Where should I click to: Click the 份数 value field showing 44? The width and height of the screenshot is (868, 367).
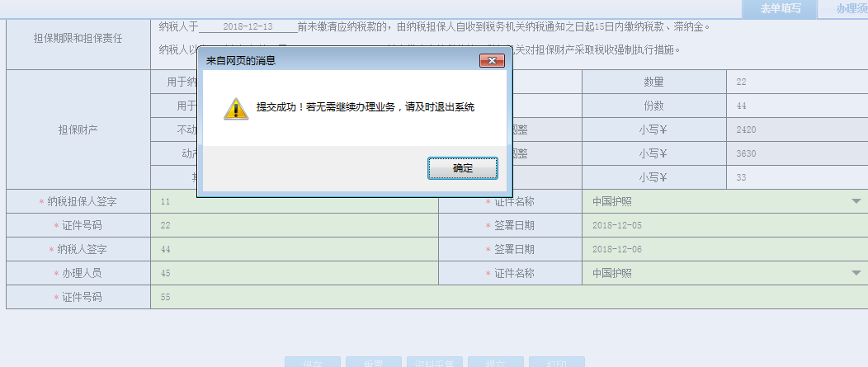pos(797,106)
